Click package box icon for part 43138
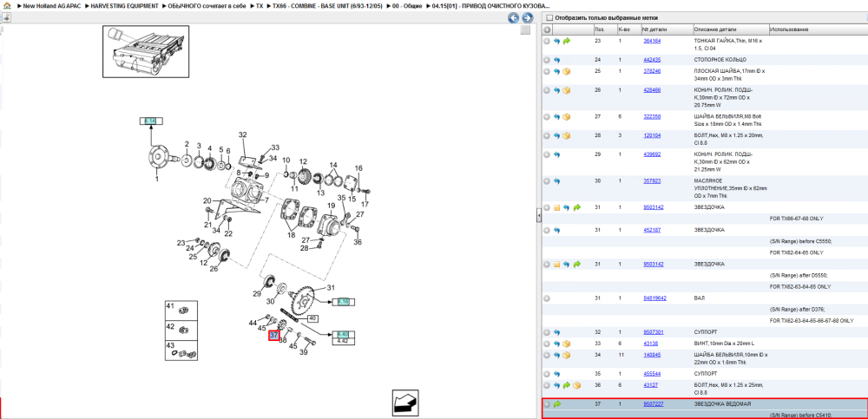Screen dimensions: 868x419 566,344
